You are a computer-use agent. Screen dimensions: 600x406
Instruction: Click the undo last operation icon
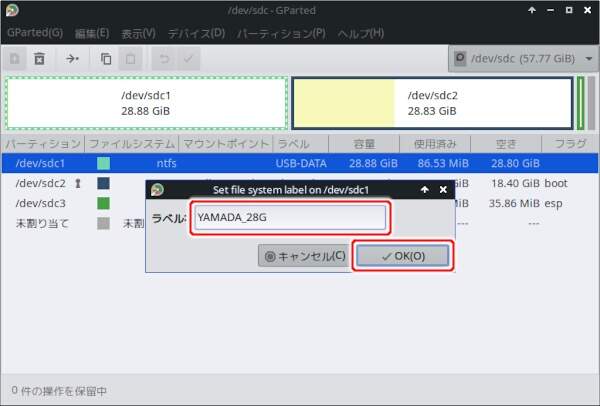click(164, 59)
